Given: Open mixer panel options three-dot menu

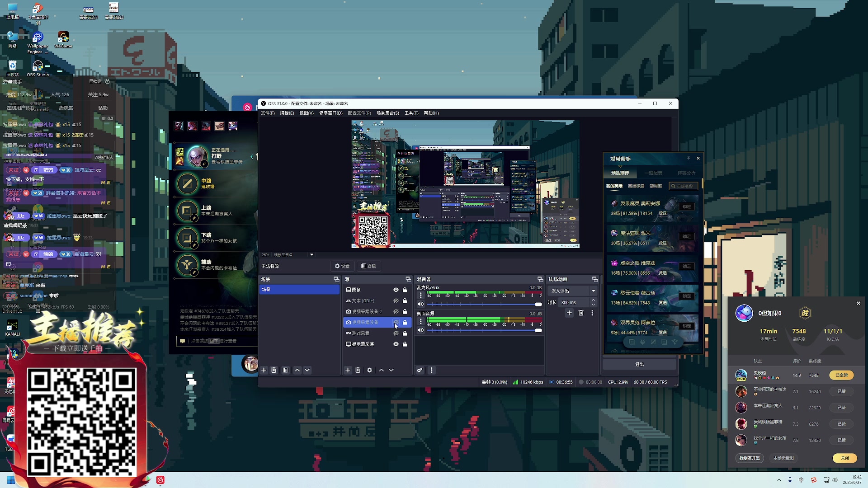Looking at the screenshot, I should point(432,370).
